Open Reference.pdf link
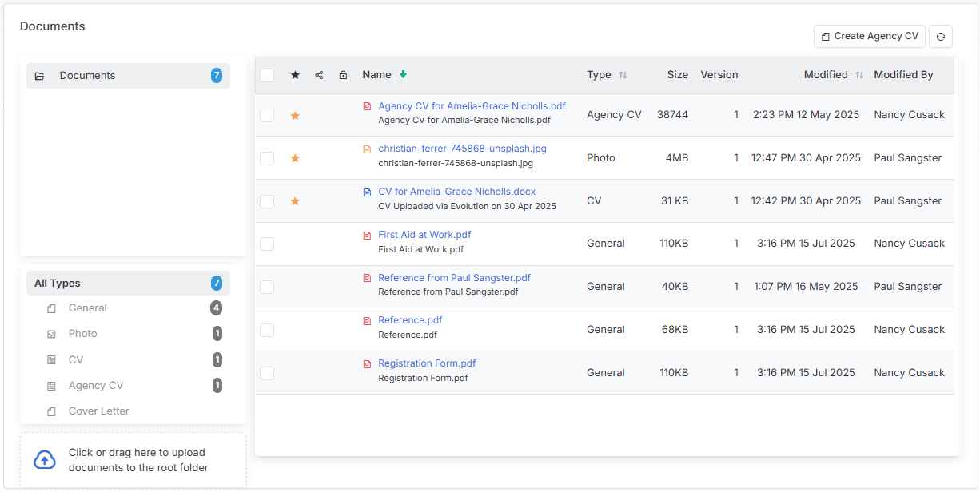 (x=410, y=320)
